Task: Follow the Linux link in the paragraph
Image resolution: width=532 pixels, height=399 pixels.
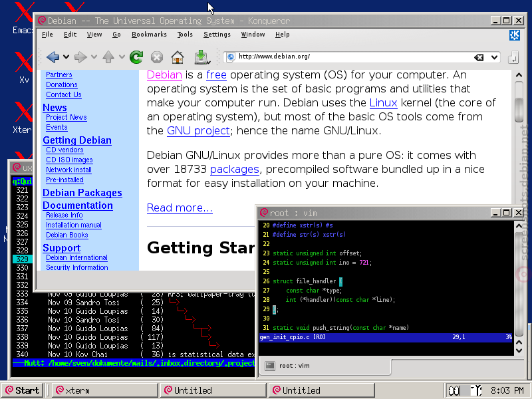Action: [383, 103]
